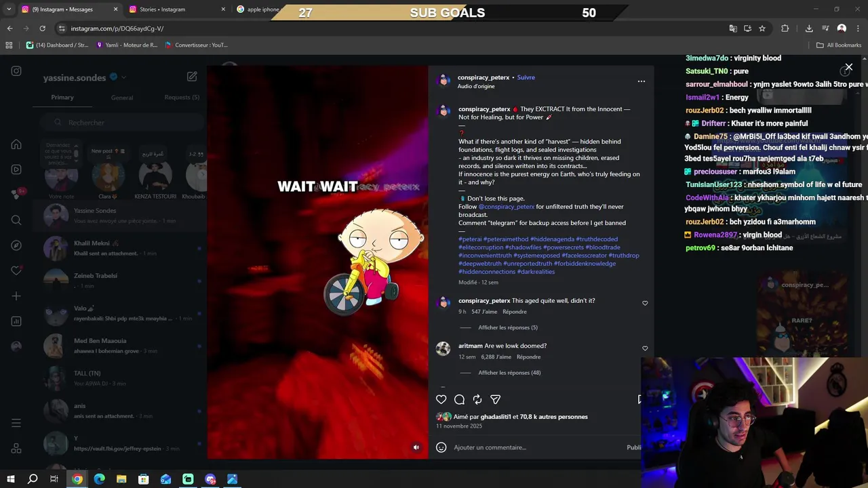Image resolution: width=868 pixels, height=488 pixels.
Task: Open the hamburger More menu in the sidebar
Action: click(x=16, y=423)
